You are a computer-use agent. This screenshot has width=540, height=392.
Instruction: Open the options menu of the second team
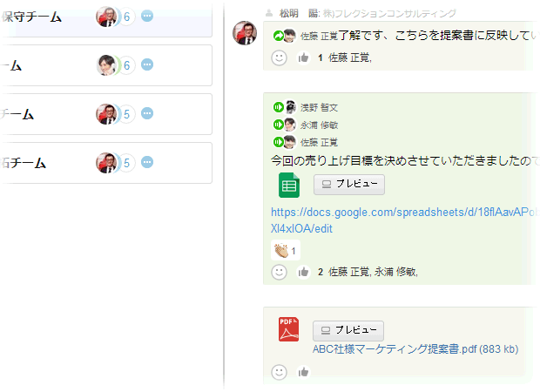click(147, 64)
